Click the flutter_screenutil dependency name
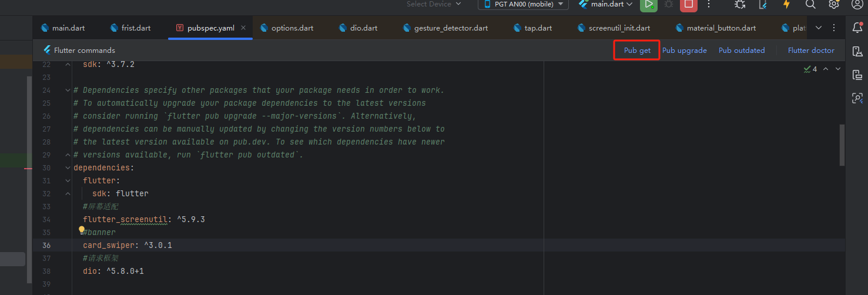Image resolution: width=868 pixels, height=295 pixels. 125,219
